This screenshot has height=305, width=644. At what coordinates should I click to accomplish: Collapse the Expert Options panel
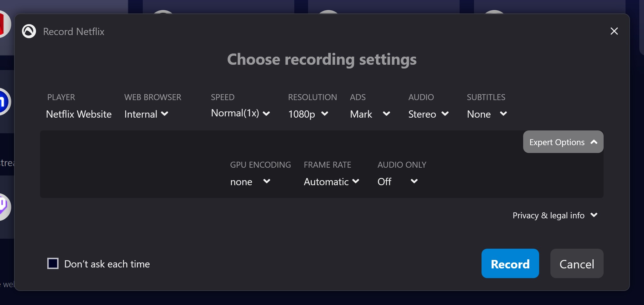click(x=563, y=142)
